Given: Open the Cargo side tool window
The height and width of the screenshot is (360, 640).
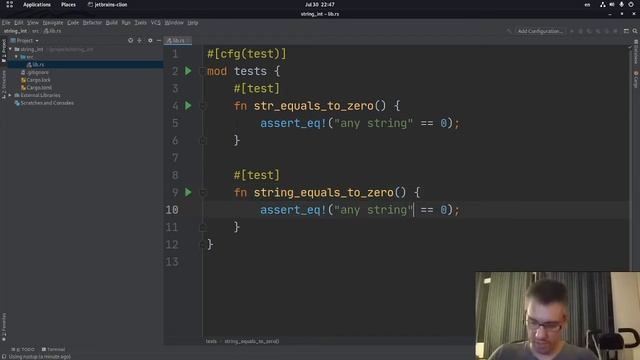Looking at the screenshot, I should point(636,79).
